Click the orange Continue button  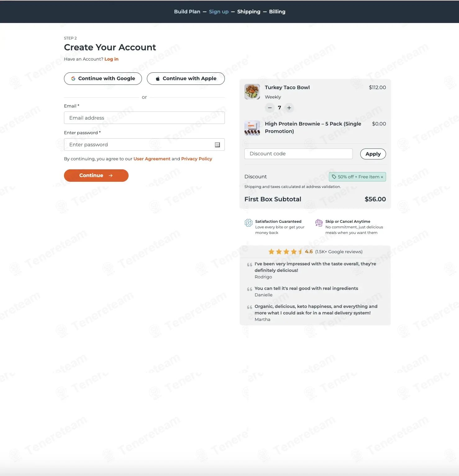pyautogui.click(x=96, y=176)
